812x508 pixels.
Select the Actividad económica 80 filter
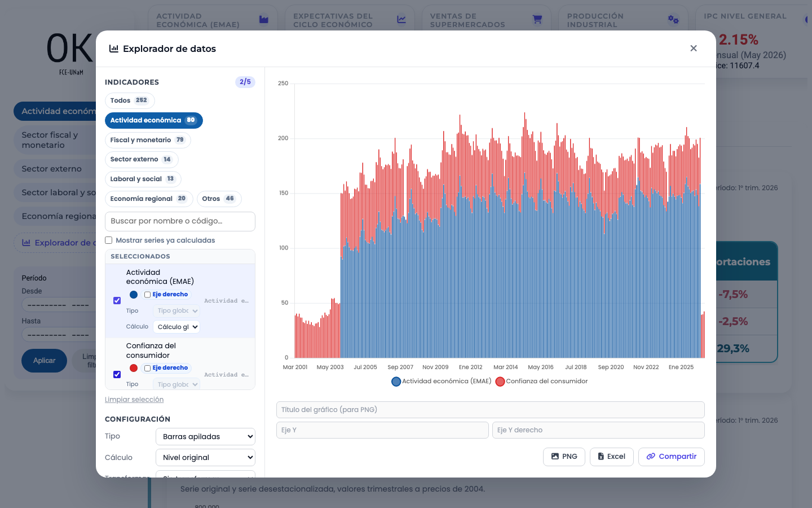pyautogui.click(x=154, y=120)
